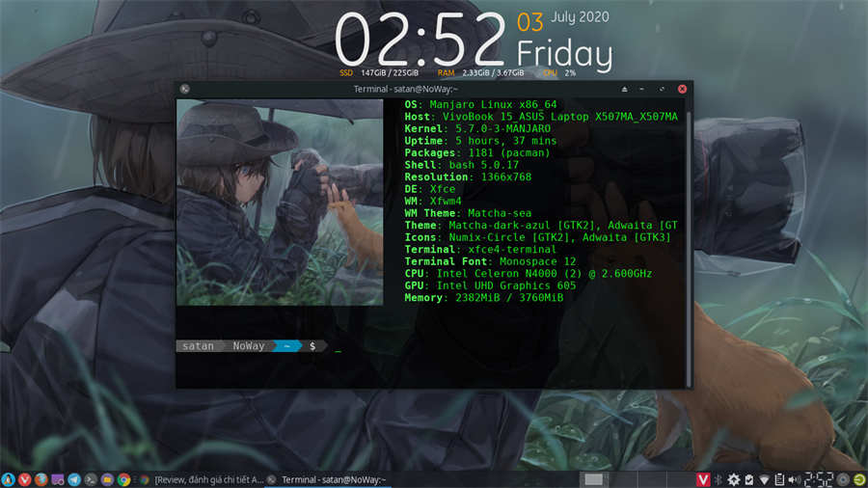Switch to the second workspace in pager

pyautogui.click(x=623, y=479)
